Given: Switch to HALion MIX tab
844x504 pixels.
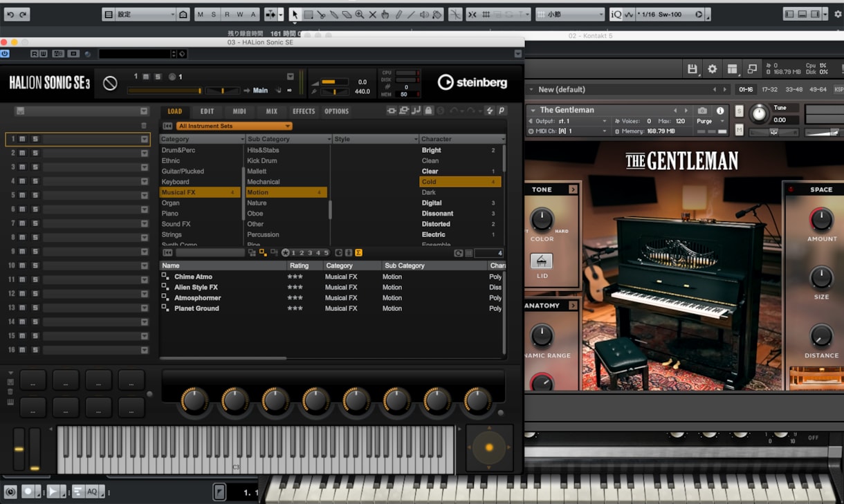Looking at the screenshot, I should point(271,111).
